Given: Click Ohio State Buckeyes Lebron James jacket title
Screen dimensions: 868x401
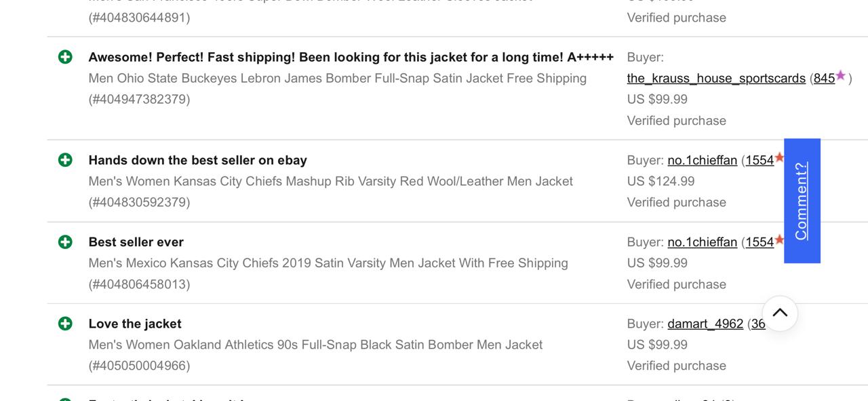Looking at the screenshot, I should (337, 78).
